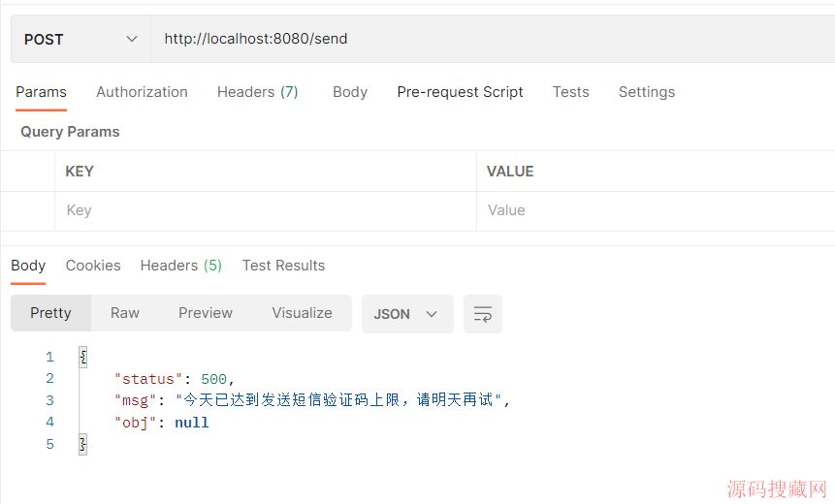This screenshot has width=835, height=504.
Task: Switch to the Preview response view
Action: click(205, 313)
